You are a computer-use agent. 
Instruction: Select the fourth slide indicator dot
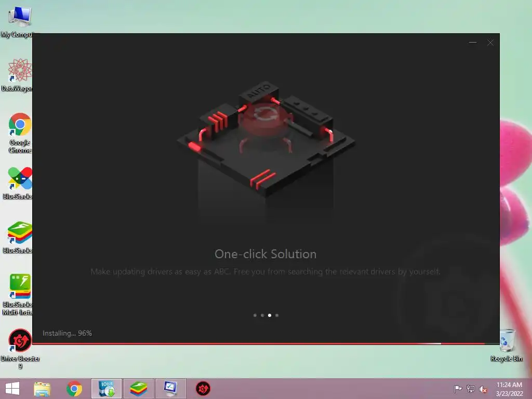pyautogui.click(x=277, y=315)
